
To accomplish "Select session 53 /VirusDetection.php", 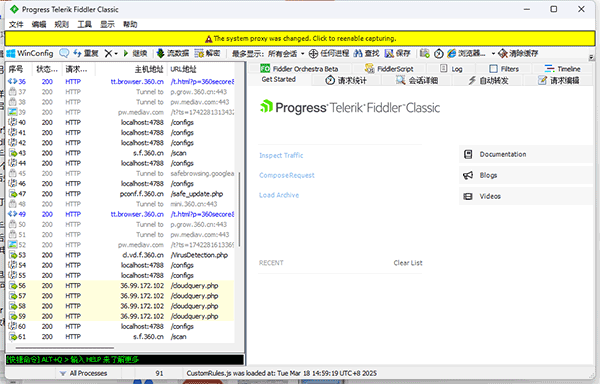I will tap(121, 255).
